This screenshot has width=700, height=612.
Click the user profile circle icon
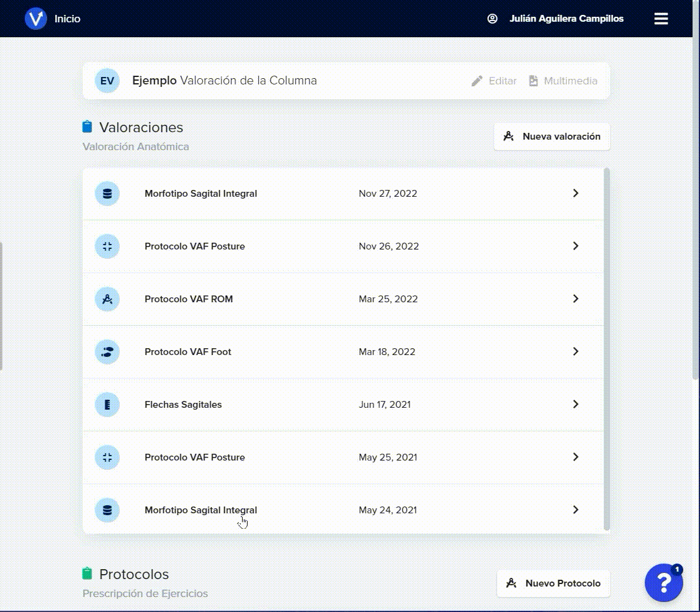tap(492, 19)
